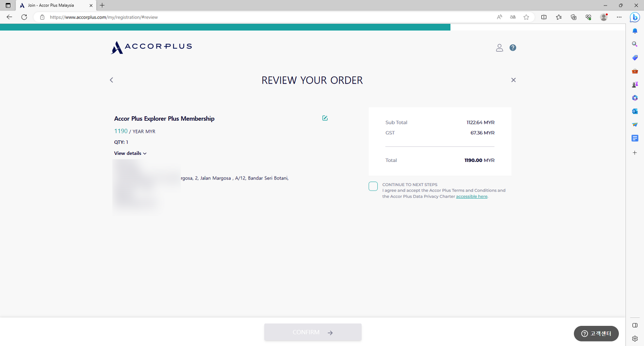Open the 고객센터 help widget
Image resolution: width=644 pixels, height=346 pixels.
[x=596, y=333]
